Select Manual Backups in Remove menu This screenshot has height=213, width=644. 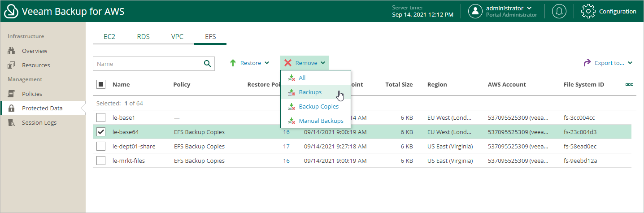click(x=321, y=121)
